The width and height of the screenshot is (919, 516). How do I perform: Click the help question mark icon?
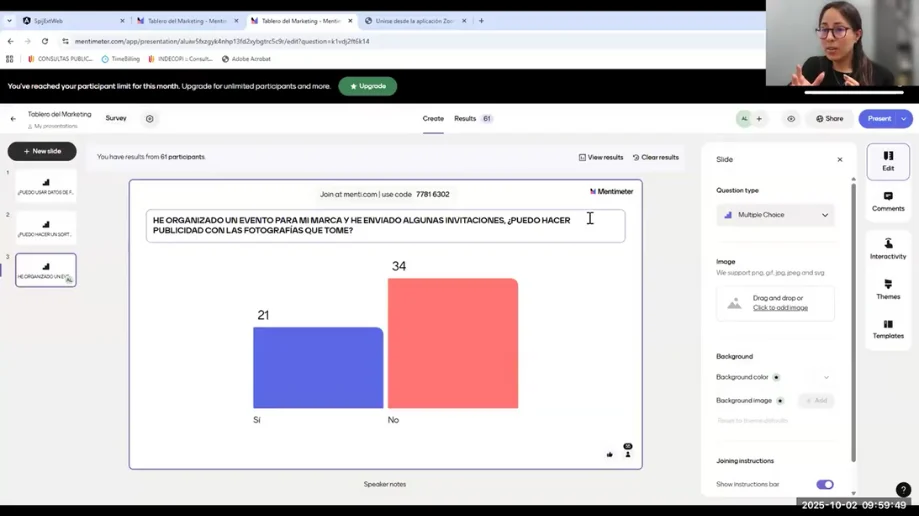click(902, 489)
